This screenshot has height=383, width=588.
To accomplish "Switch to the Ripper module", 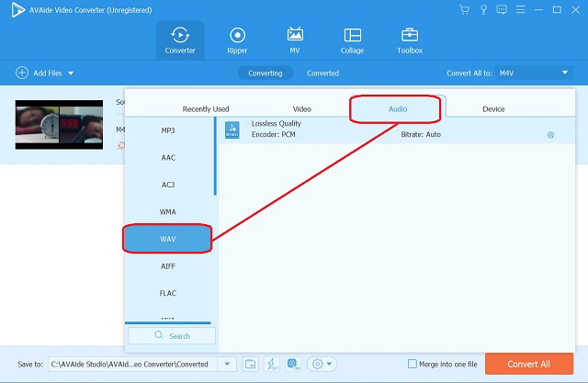I will [x=237, y=40].
